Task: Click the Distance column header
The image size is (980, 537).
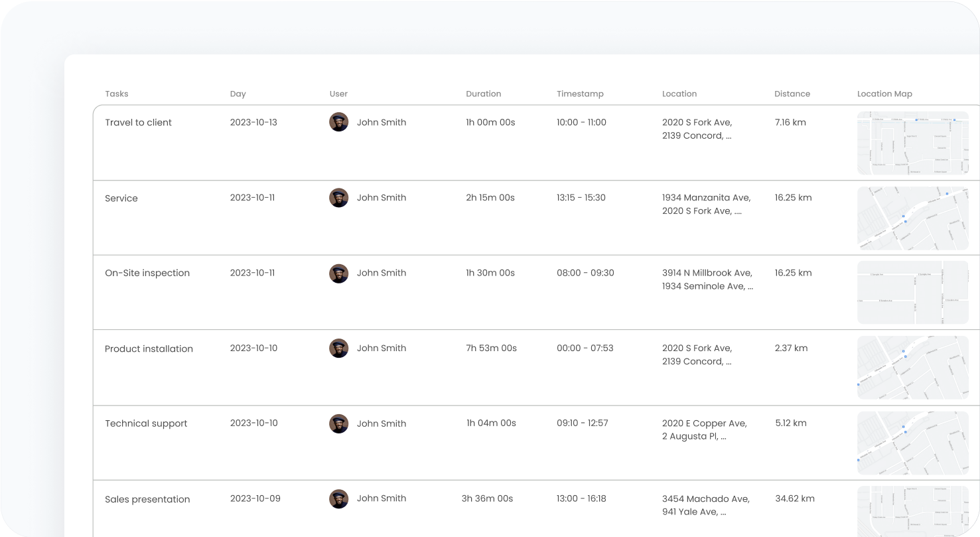Action: [792, 94]
